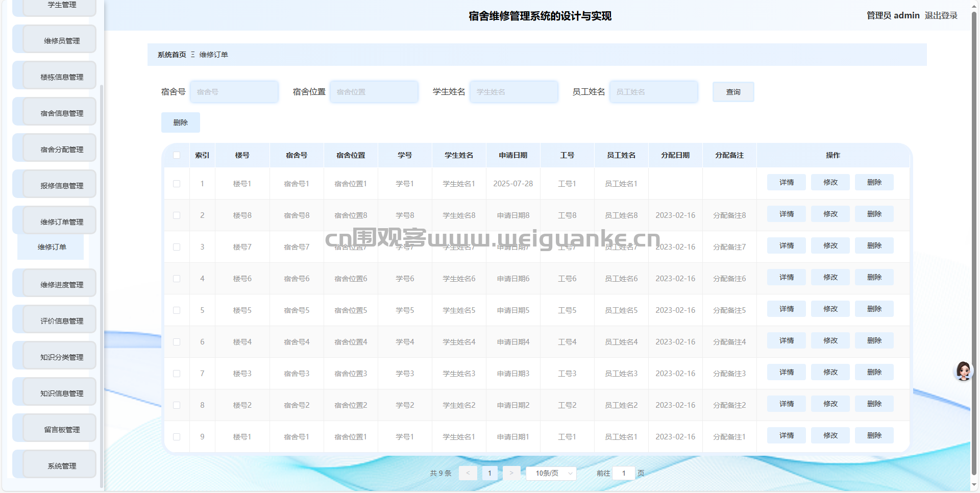Click 删除 for the 2025-07-28 row
The image size is (980, 493).
tap(874, 182)
